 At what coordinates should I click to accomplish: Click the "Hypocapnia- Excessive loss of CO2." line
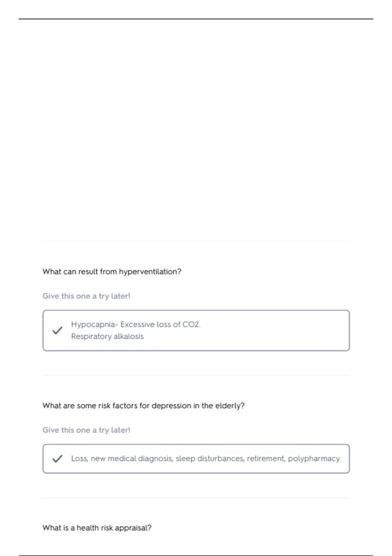click(x=136, y=324)
